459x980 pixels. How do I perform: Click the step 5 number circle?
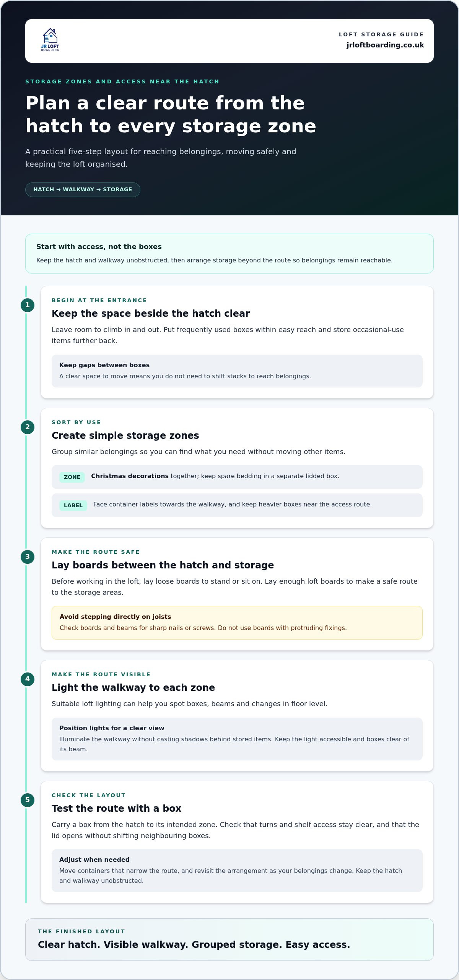28,800
